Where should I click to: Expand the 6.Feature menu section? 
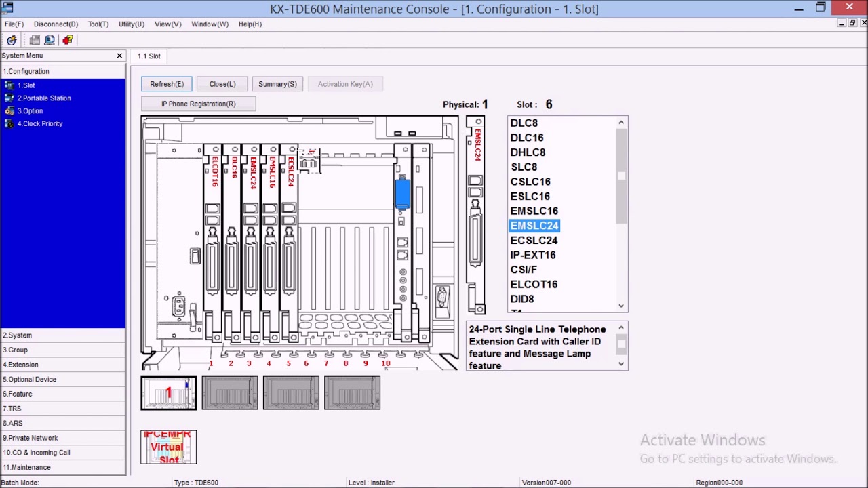(x=62, y=394)
